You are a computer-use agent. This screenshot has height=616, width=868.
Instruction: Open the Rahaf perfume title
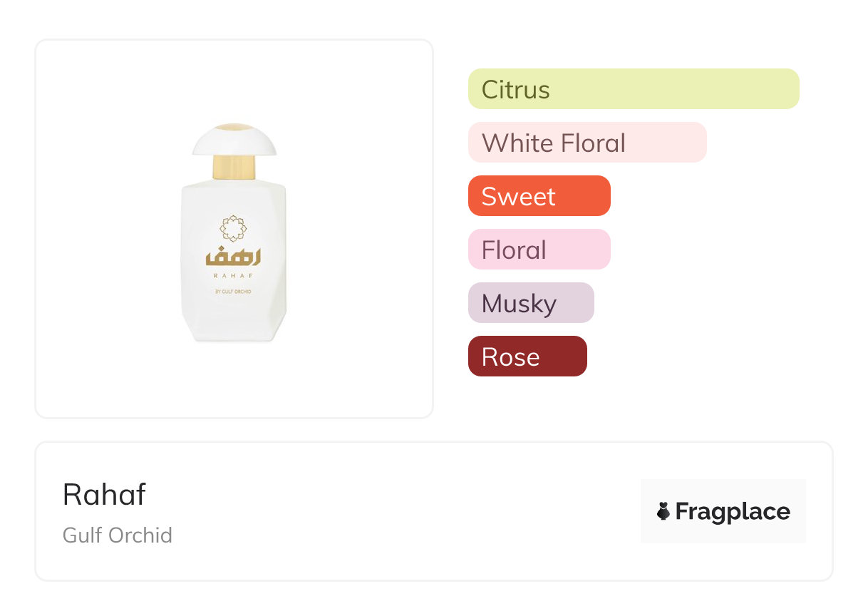(x=104, y=494)
